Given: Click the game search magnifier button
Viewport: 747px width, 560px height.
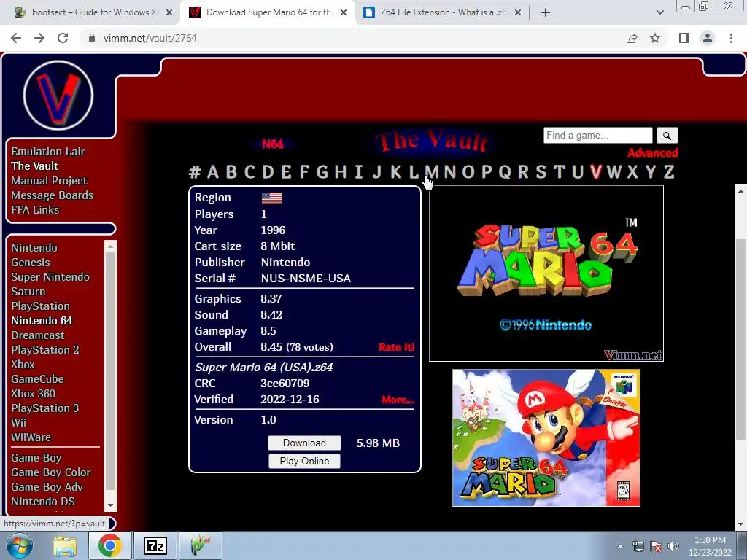Looking at the screenshot, I should tap(667, 136).
